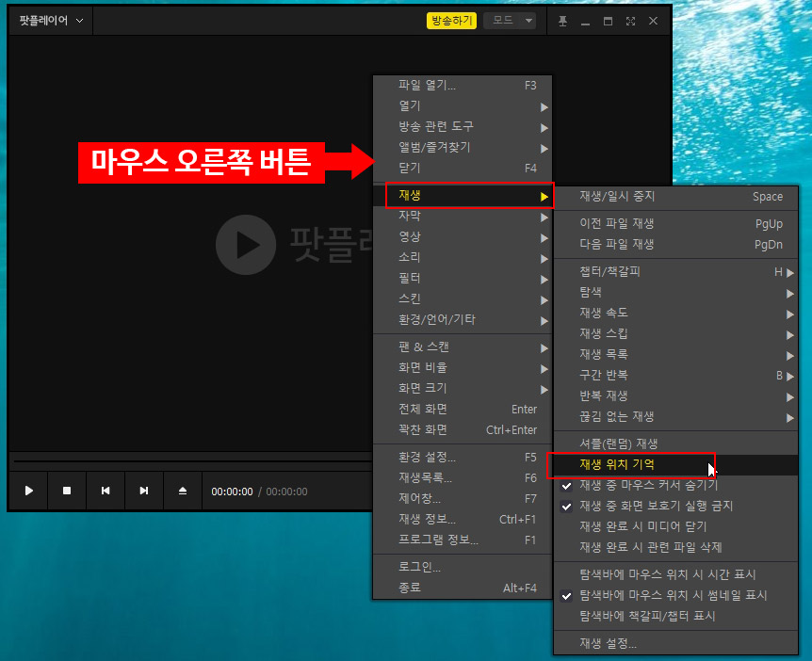Open the 챕터/책갈피 submenu
This screenshot has height=661, width=812.
tap(675, 272)
